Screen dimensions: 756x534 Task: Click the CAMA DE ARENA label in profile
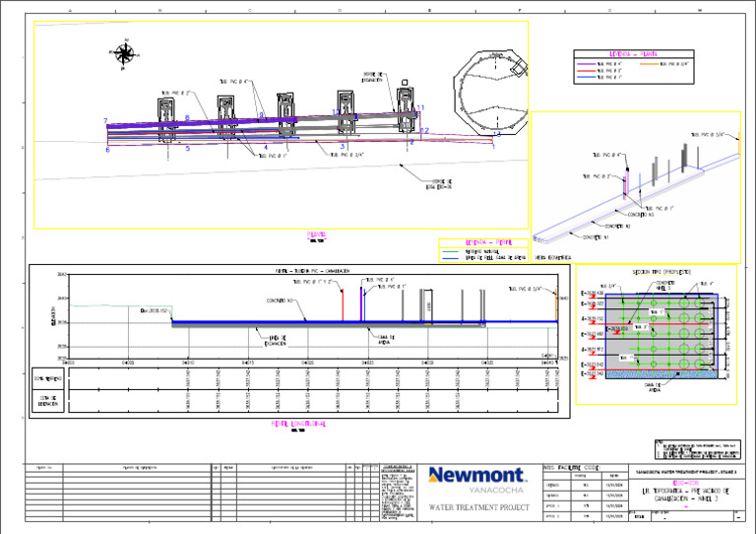[386, 340]
